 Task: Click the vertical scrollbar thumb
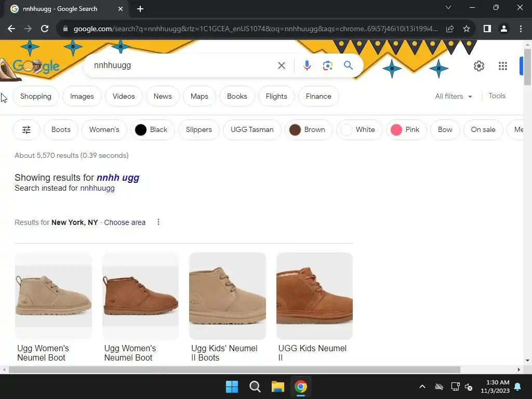pyautogui.click(x=527, y=67)
